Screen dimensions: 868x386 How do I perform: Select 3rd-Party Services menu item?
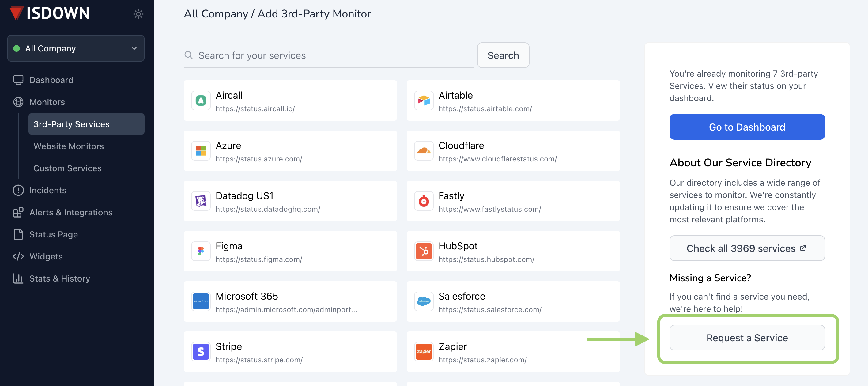pyautogui.click(x=86, y=124)
